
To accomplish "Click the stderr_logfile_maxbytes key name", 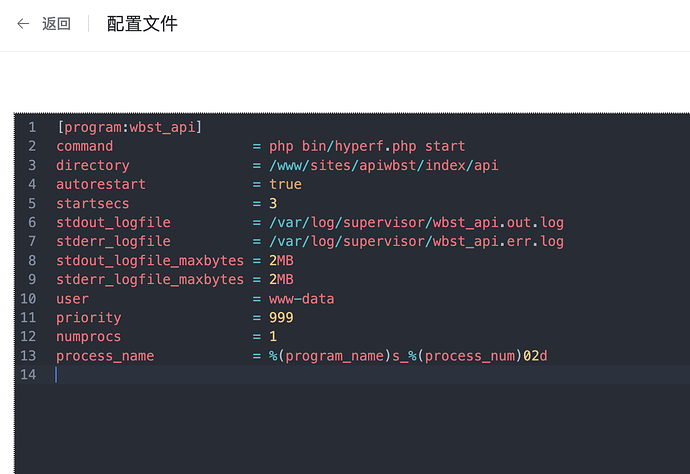I will 150,279.
